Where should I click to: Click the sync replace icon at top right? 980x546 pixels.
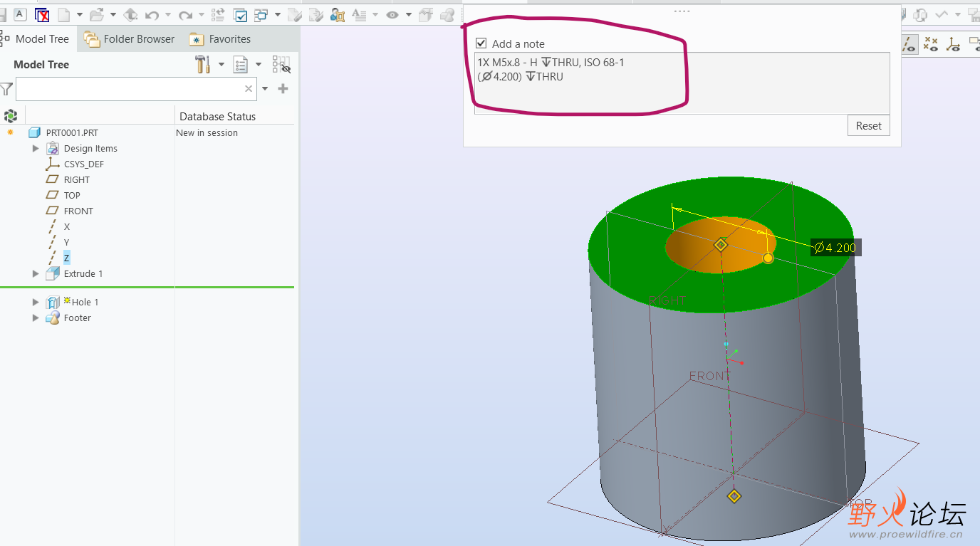[921, 14]
